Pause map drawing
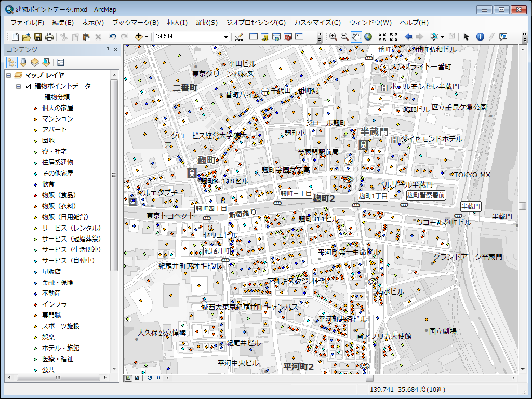The width and height of the screenshot is (532, 399). coord(158,378)
